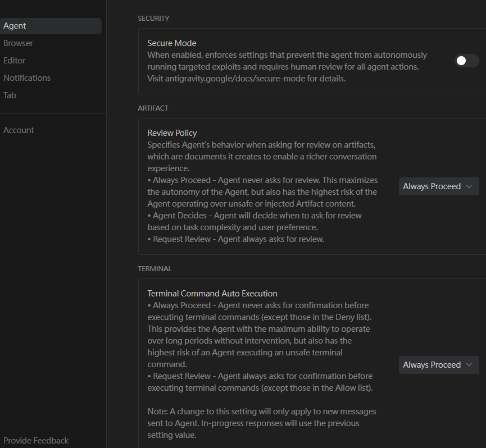
Task: Click the TERMINAL section header
Action: tap(155, 268)
